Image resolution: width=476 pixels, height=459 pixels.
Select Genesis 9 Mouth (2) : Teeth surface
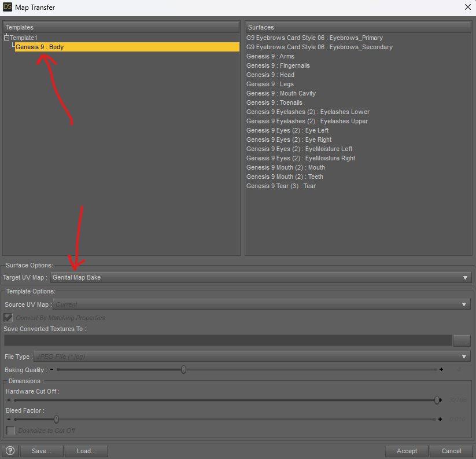pyautogui.click(x=285, y=177)
